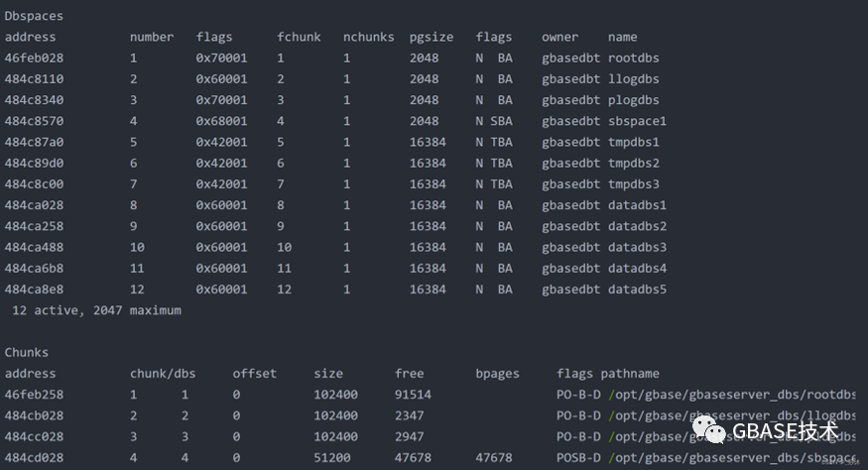Click chunk address 484cb028

click(34, 415)
